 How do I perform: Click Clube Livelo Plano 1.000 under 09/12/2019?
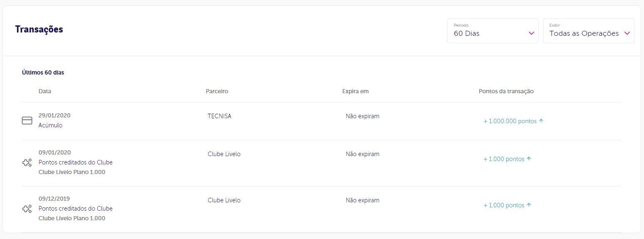pyautogui.click(x=72, y=219)
